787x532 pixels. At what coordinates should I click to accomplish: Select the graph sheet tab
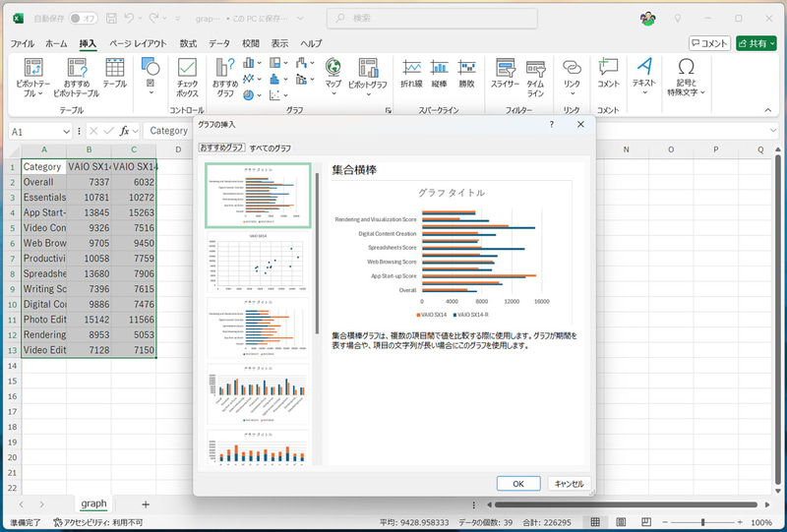click(93, 503)
